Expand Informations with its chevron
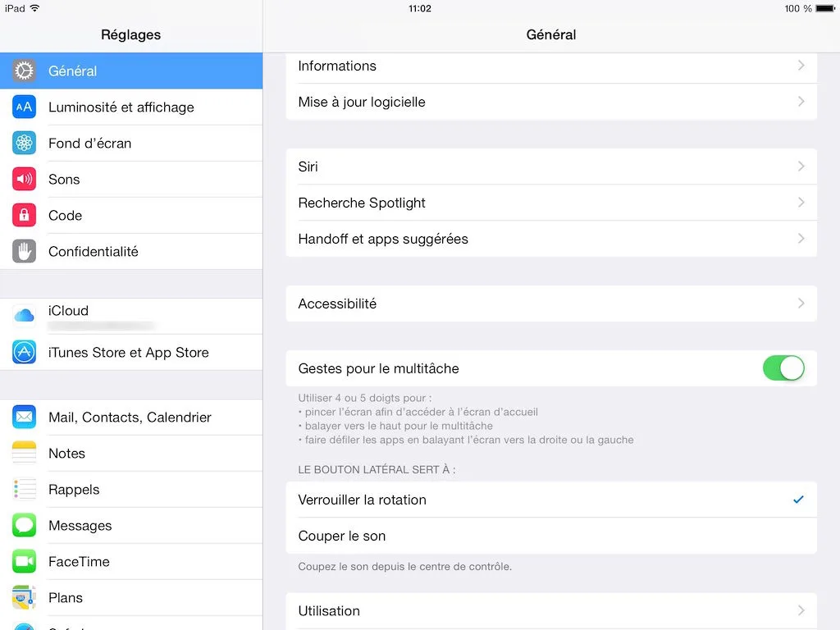Screen dimensions: 840x630 pyautogui.click(x=801, y=66)
